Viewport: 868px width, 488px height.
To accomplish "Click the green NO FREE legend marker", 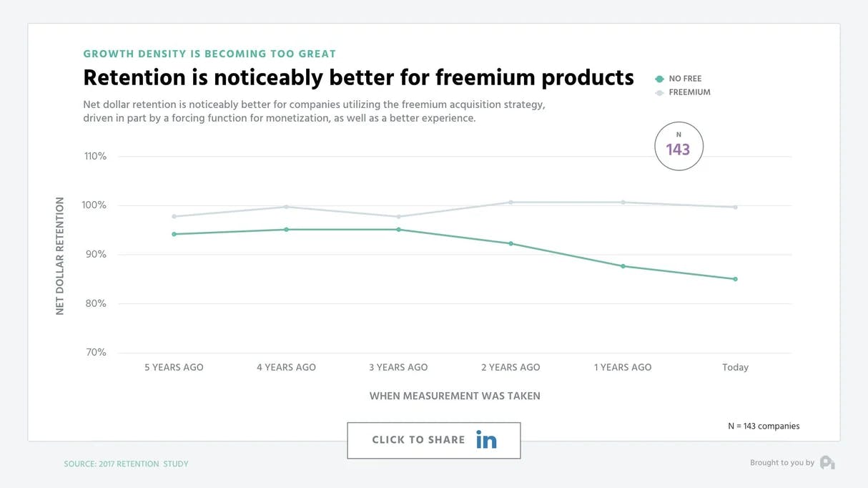I will [659, 79].
